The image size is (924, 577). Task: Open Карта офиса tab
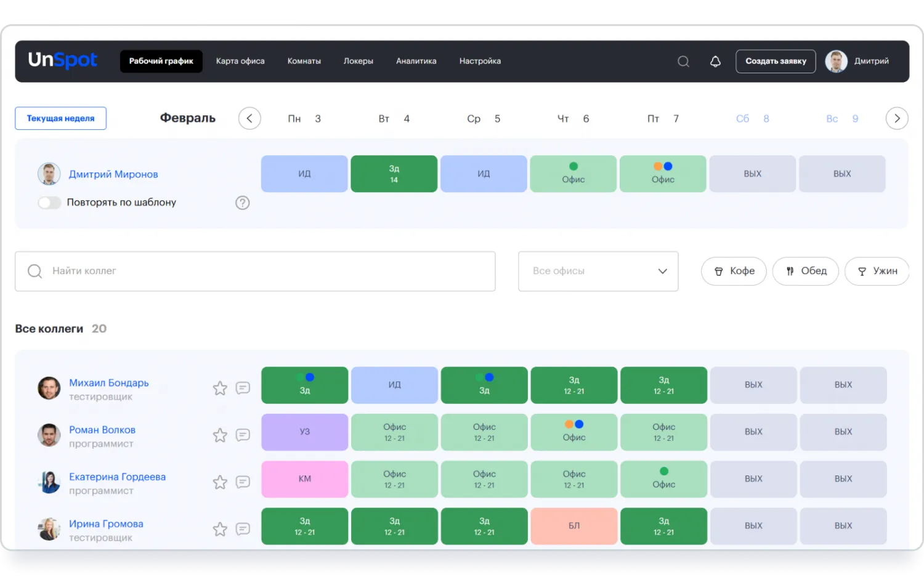(x=240, y=61)
